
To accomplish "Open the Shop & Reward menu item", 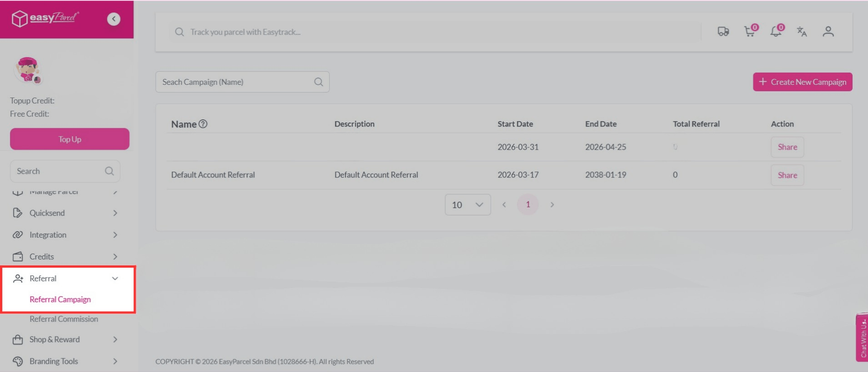I will 66,339.
